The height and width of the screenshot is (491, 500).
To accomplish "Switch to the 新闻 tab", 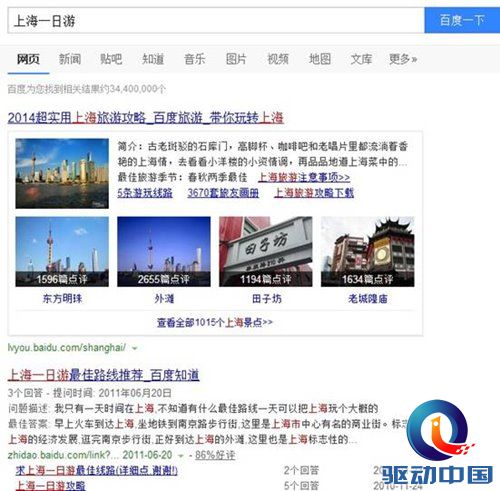I will click(70, 59).
